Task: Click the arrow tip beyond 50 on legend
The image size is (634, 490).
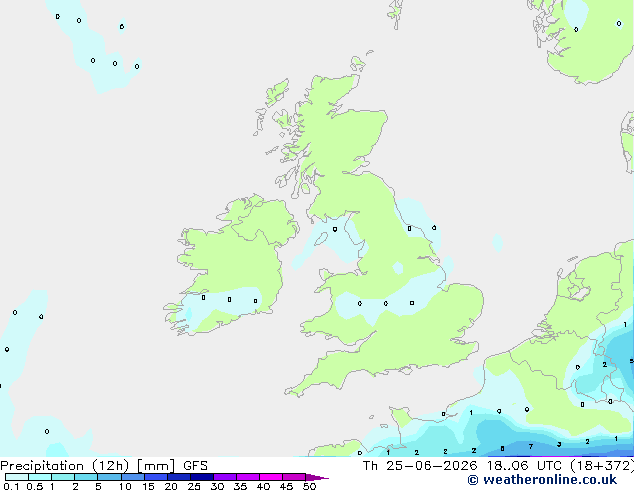Action: pos(317,477)
